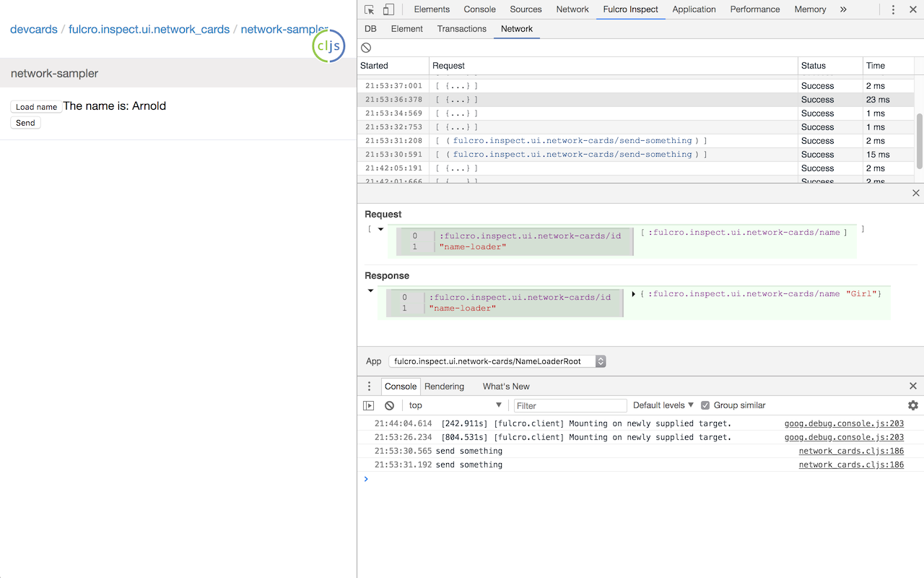Toggle the console sidebar icon
This screenshot has height=578, width=924.
[369, 405]
